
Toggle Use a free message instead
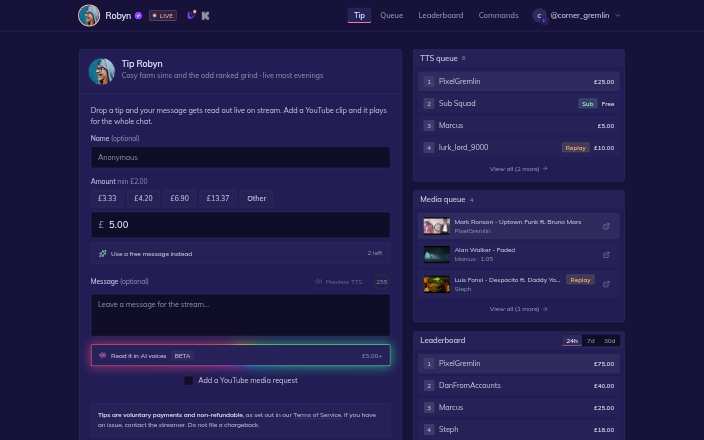pyautogui.click(x=241, y=254)
